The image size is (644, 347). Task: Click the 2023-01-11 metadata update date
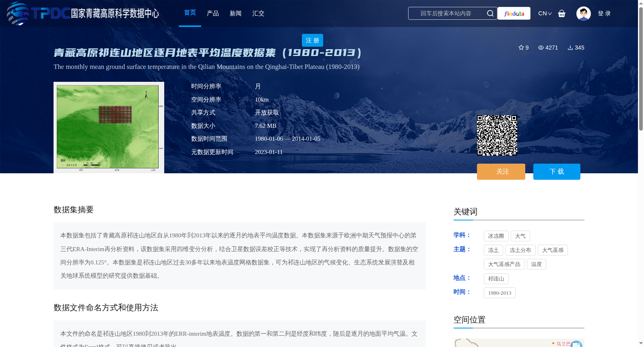(269, 152)
